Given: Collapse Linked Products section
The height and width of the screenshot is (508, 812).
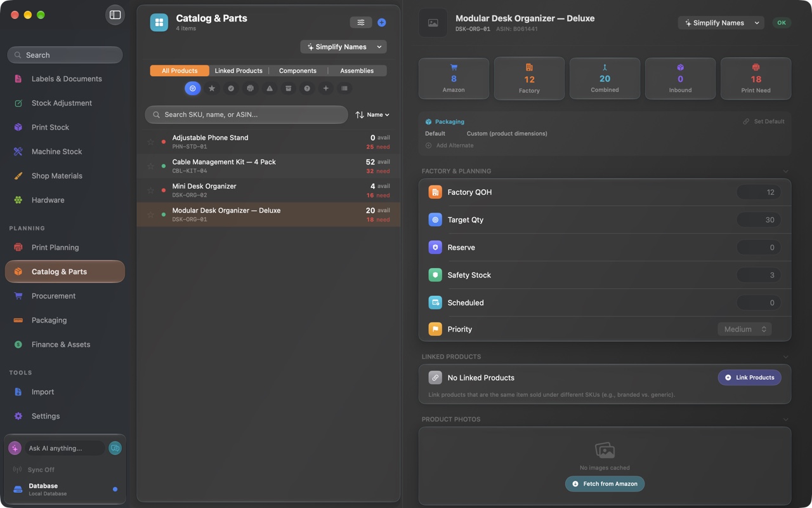Looking at the screenshot, I should click(786, 356).
